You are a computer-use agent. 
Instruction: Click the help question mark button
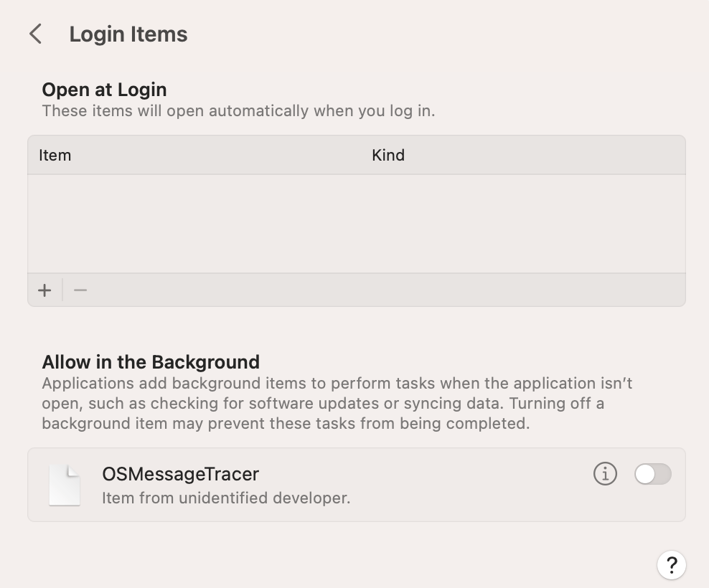672,564
